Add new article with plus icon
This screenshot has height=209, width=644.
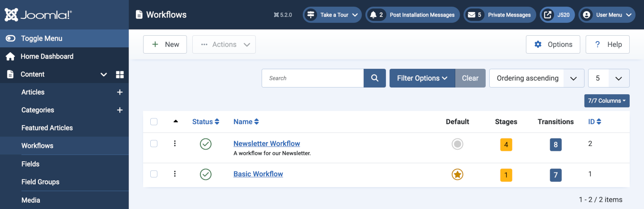tap(120, 92)
